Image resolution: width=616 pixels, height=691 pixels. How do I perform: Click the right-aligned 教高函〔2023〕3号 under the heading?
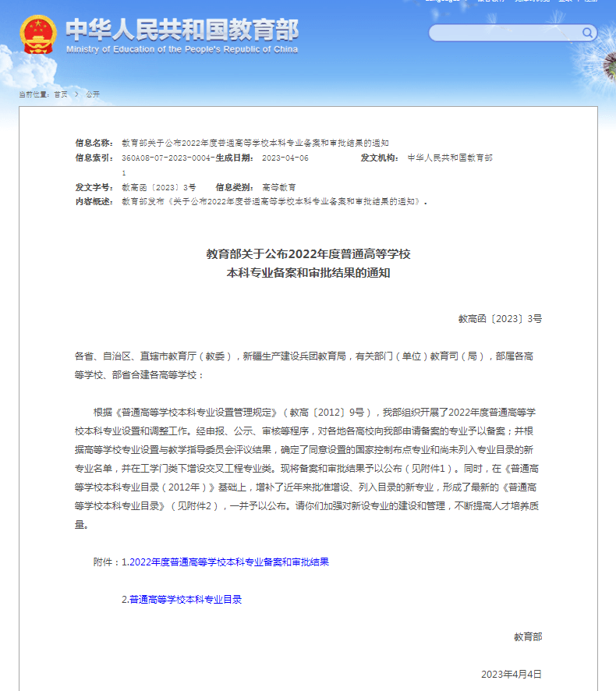point(500,319)
